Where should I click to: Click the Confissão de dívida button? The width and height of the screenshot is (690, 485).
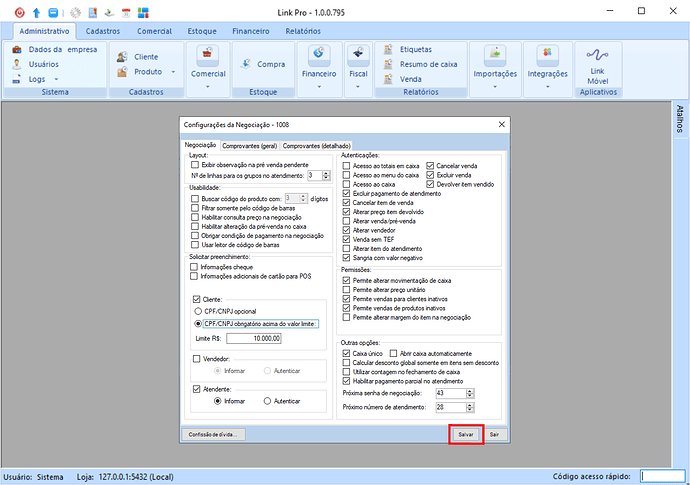[213, 435]
